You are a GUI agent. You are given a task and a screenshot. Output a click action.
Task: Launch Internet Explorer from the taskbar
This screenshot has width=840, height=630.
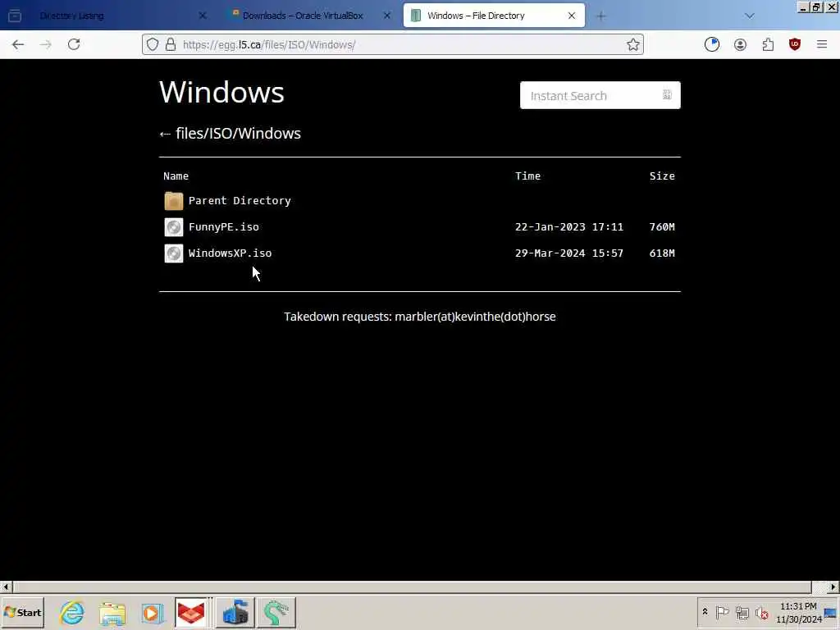click(x=72, y=612)
